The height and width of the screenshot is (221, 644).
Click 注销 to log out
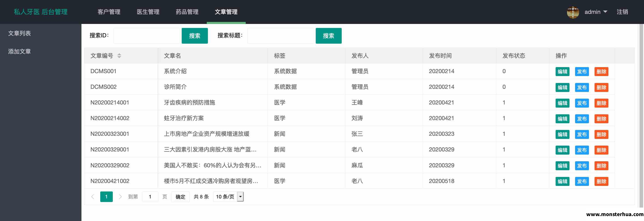click(622, 12)
